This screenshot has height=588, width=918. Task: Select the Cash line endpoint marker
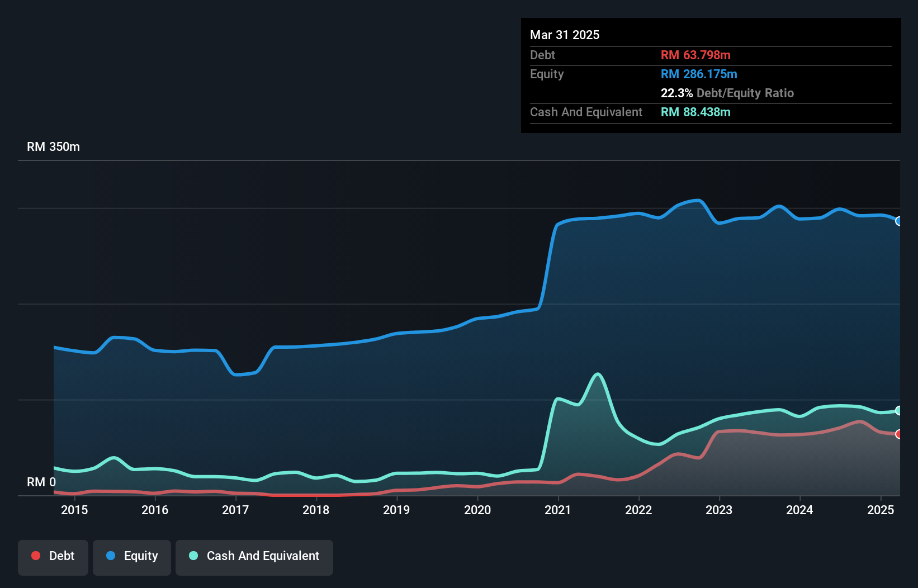[x=898, y=411]
